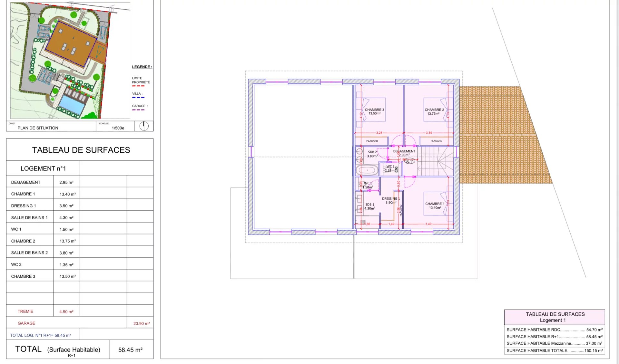Click the Surface Habitable Totale 150.15 m² line
The width and height of the screenshot is (619, 364).
pyautogui.click(x=554, y=350)
